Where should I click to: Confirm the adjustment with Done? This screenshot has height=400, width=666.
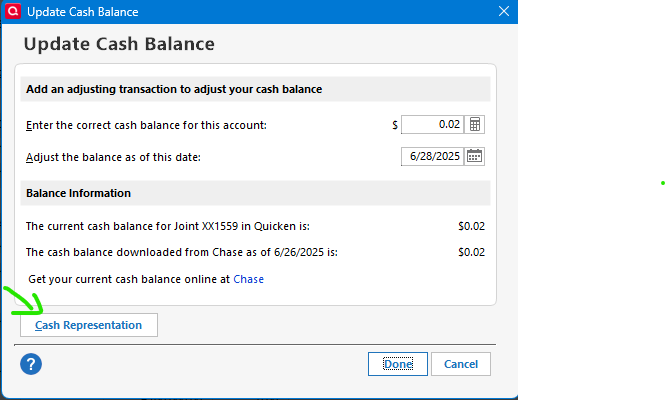pyautogui.click(x=398, y=364)
